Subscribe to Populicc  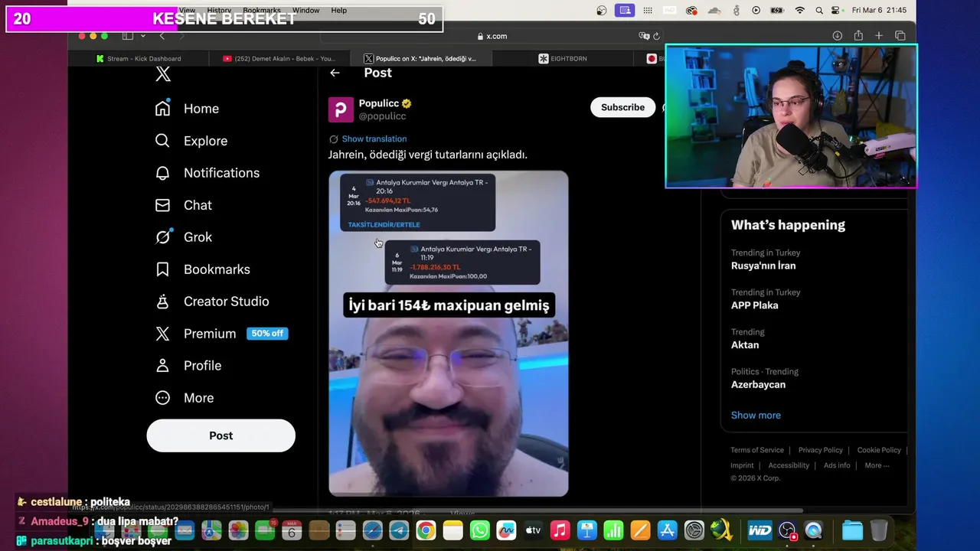pyautogui.click(x=622, y=107)
